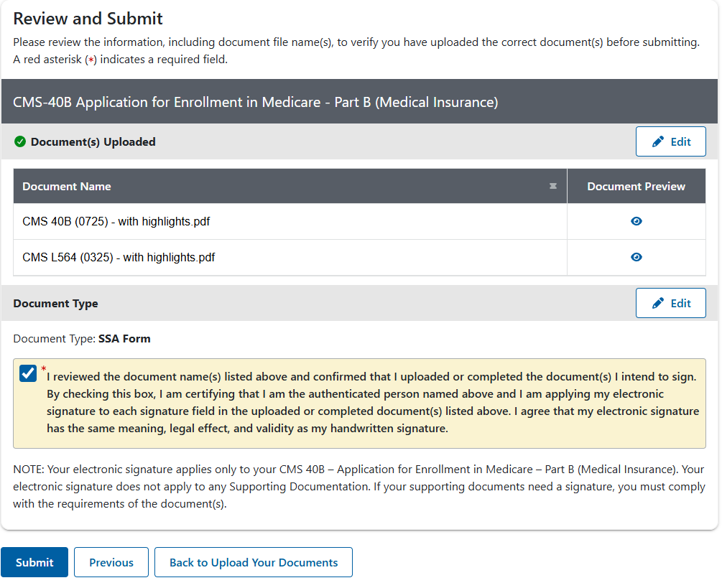Image resolution: width=722 pixels, height=588 pixels.
Task: Sort by the Document Name column header
Action: coord(67,187)
